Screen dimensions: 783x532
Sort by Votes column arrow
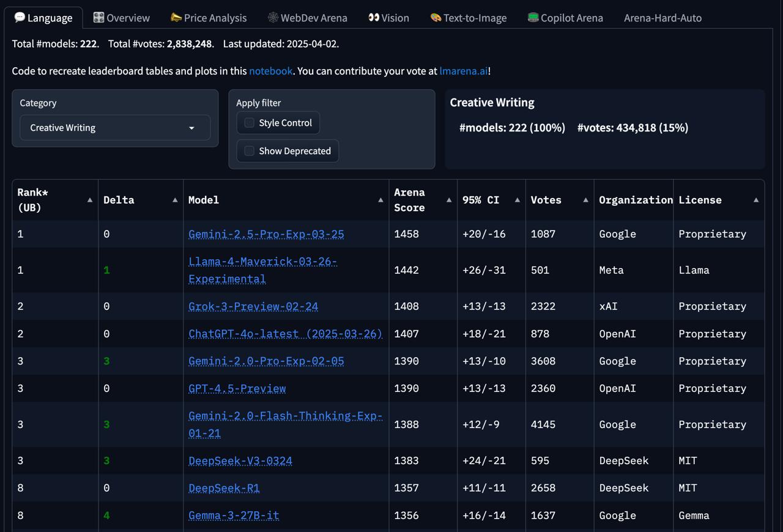click(585, 200)
